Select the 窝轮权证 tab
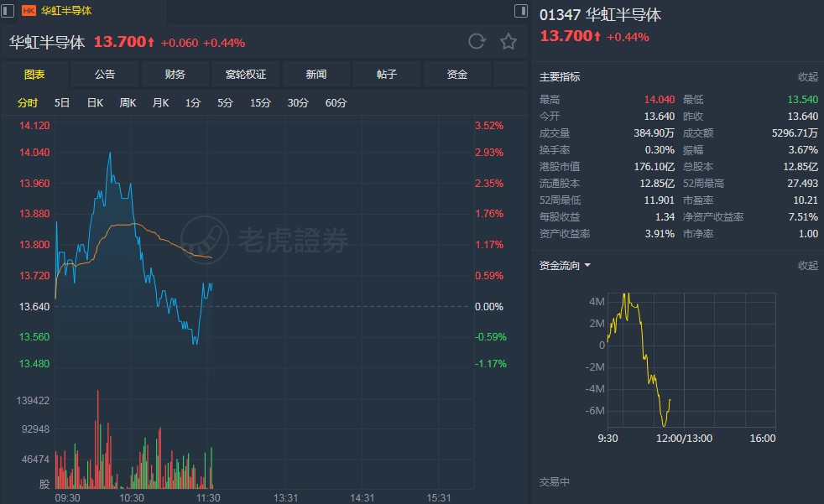This screenshot has width=824, height=504. tap(246, 75)
